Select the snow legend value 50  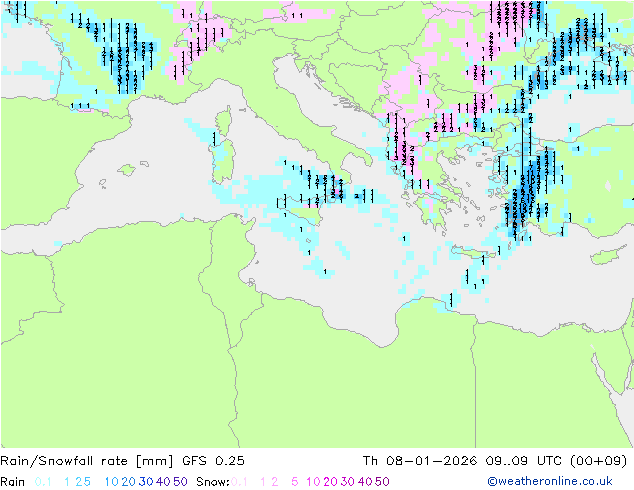(382, 482)
